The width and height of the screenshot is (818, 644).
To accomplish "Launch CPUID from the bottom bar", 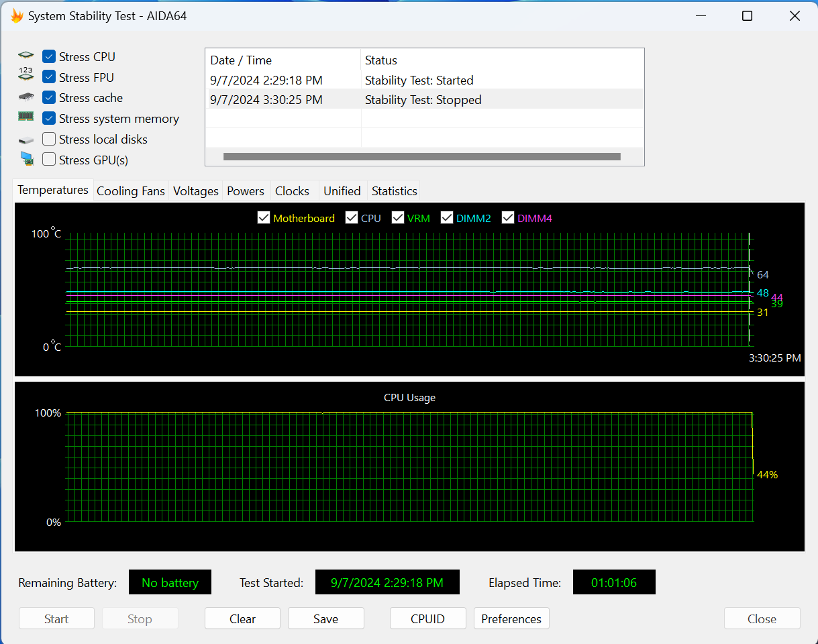I will coord(427,618).
